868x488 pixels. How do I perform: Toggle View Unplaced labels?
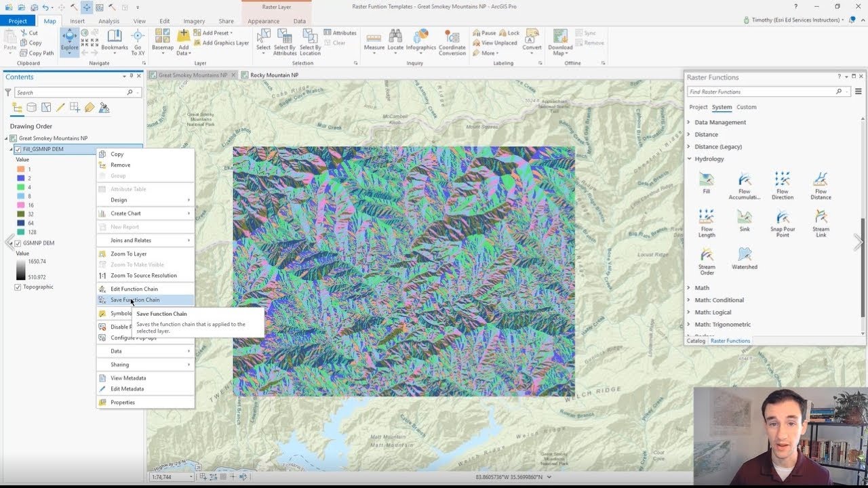495,43
